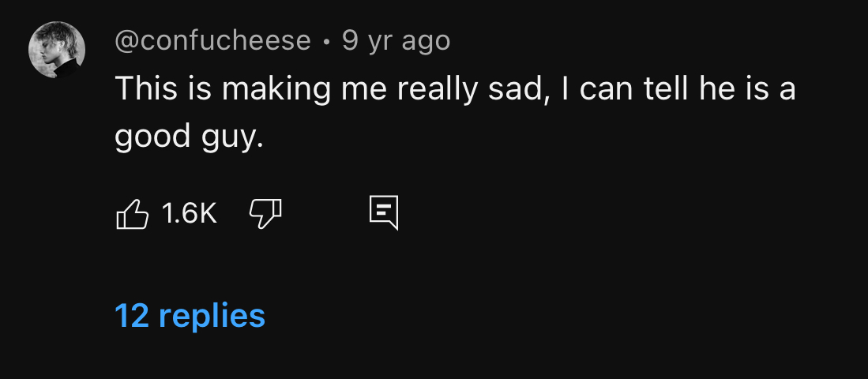Click the 1.6K like count
The image size is (868, 379).
(189, 212)
